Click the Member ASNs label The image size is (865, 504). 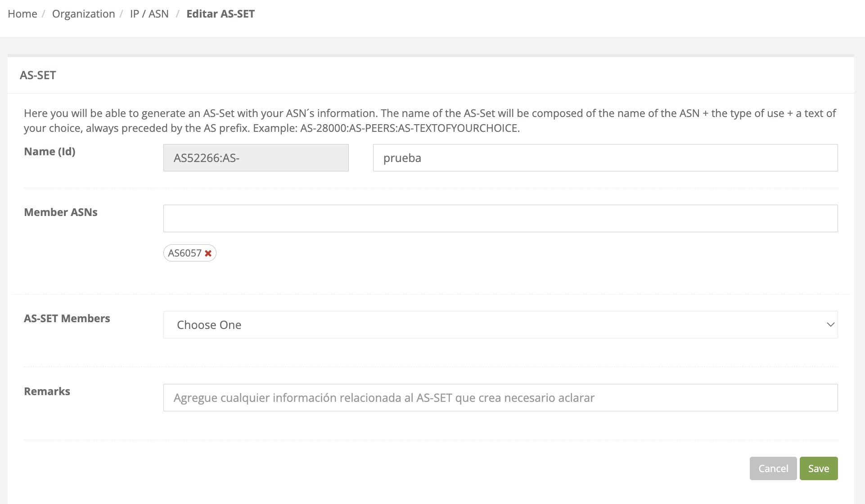61,212
